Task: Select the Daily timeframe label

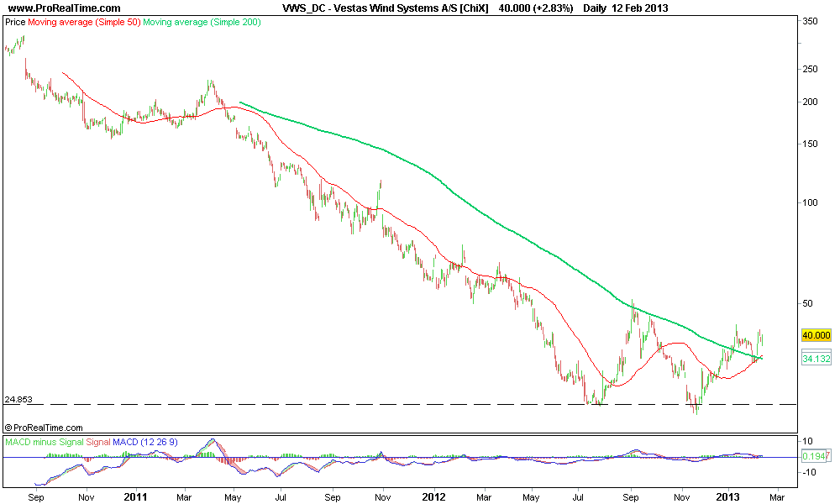Action: (595, 8)
